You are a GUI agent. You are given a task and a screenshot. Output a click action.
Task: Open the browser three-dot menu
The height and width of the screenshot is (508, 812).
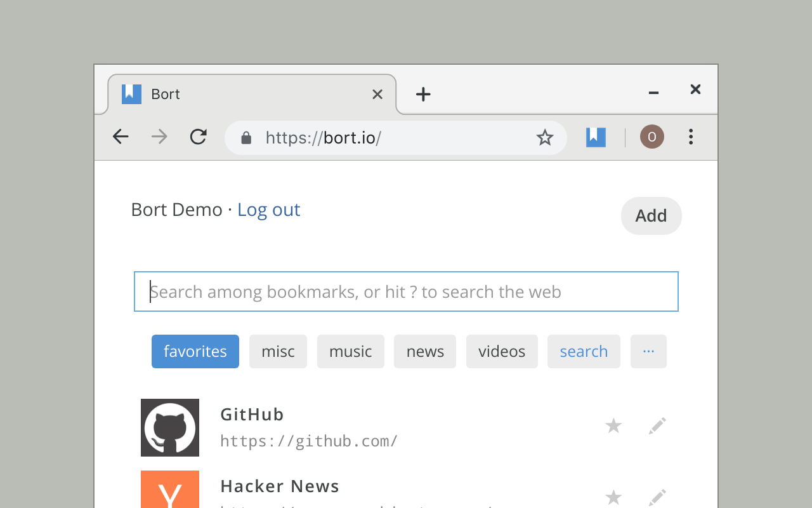pos(691,137)
